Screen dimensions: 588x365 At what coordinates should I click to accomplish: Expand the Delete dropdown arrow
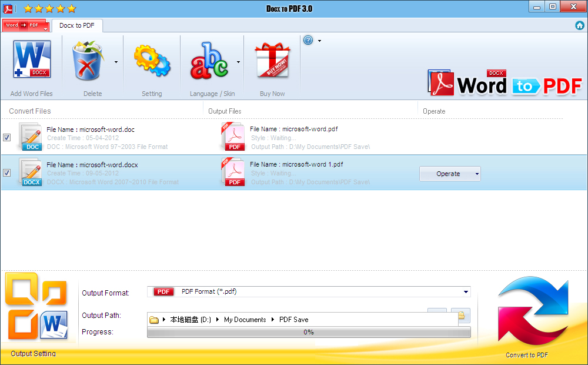tap(116, 62)
